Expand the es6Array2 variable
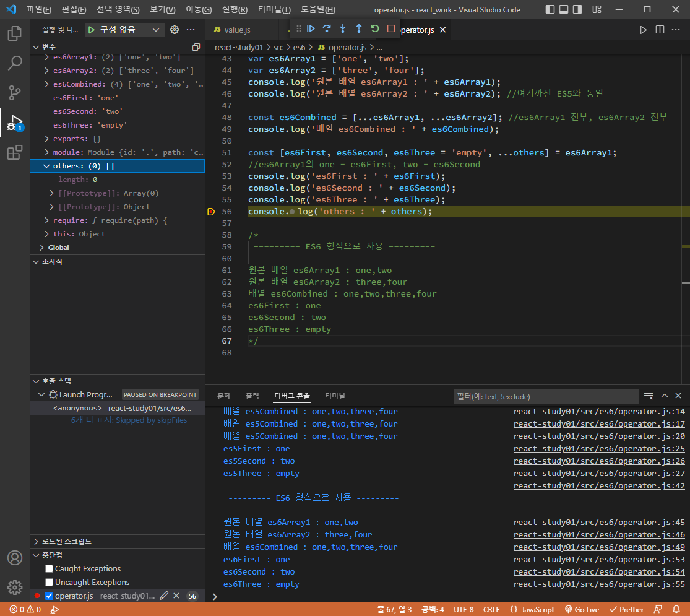Image resolution: width=690 pixels, height=616 pixels. (x=46, y=71)
